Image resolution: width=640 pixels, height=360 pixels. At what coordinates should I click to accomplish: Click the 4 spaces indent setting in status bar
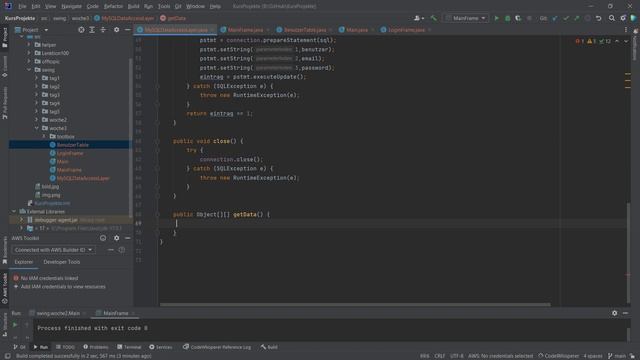[593, 356]
